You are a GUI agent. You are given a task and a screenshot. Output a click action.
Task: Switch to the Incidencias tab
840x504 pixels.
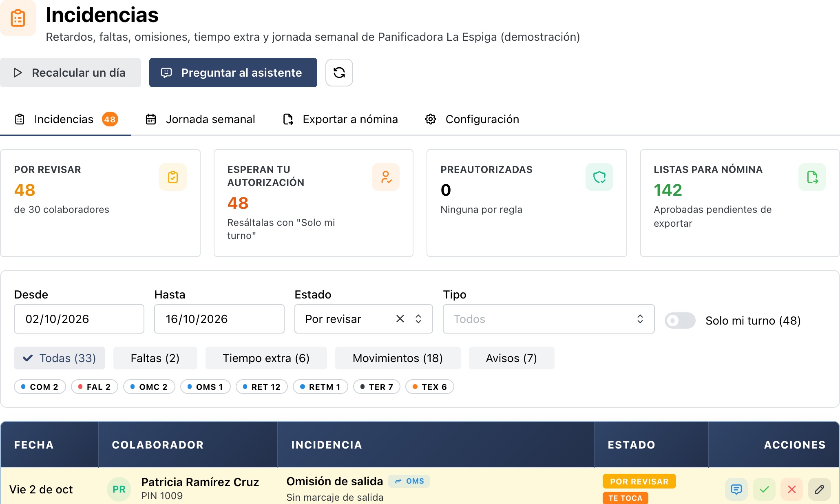[66, 119]
